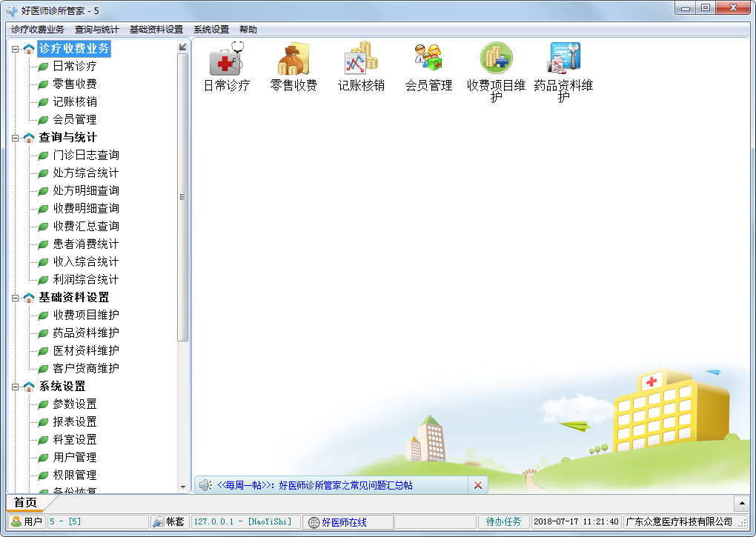Open the 基础资料设置 menu
The width and height of the screenshot is (756, 537).
[x=156, y=30]
